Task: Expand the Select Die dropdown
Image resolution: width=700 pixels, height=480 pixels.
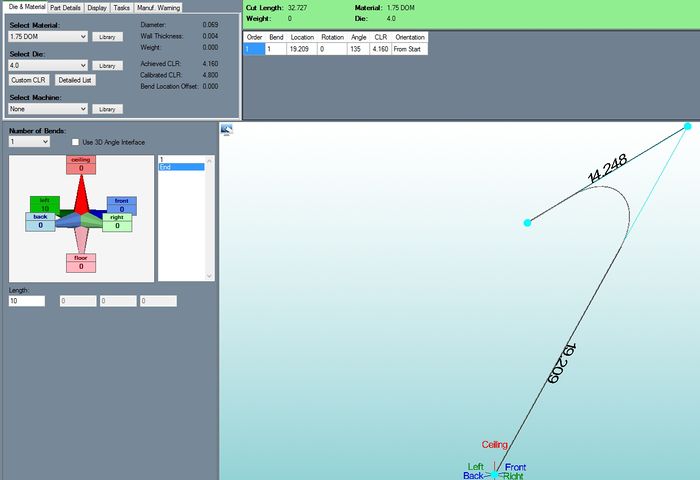Action: point(48,65)
